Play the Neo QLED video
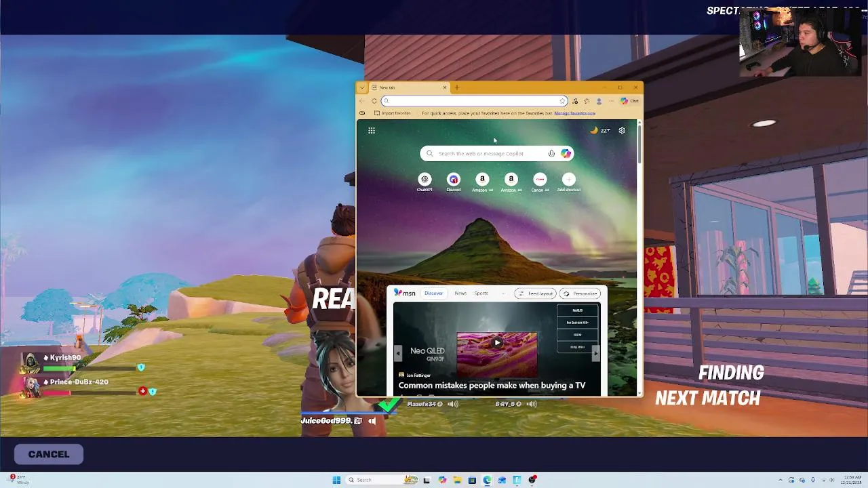 (497, 343)
